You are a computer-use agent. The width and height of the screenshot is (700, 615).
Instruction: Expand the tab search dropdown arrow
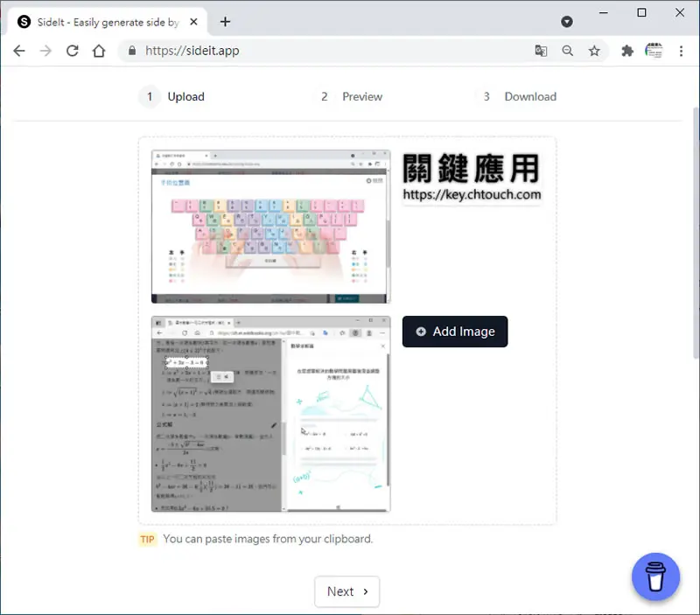(567, 21)
